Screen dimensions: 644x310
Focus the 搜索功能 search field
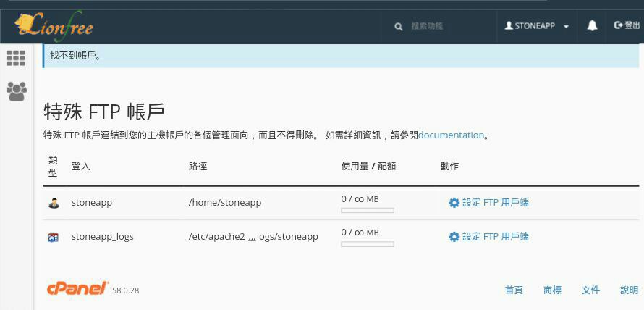[x=427, y=26]
